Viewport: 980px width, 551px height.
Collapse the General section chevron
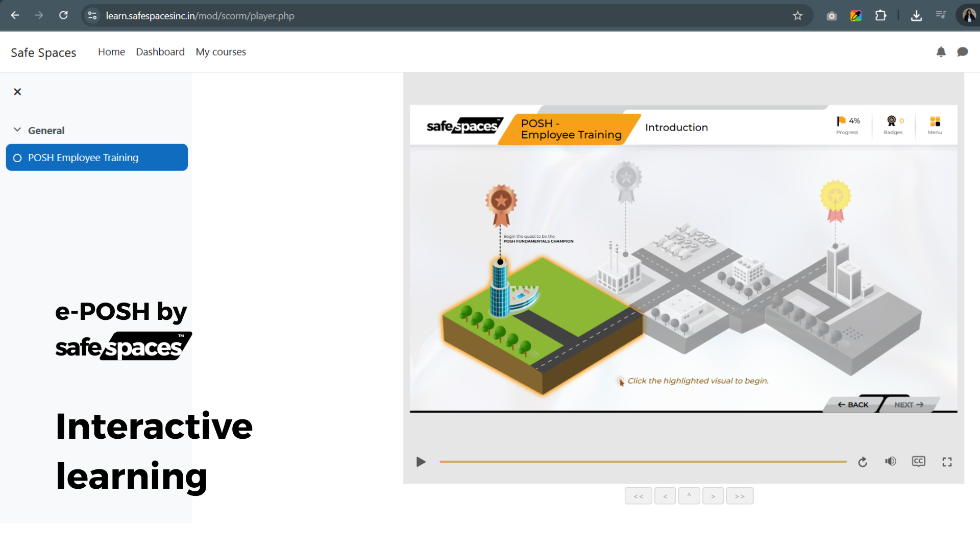click(x=17, y=130)
